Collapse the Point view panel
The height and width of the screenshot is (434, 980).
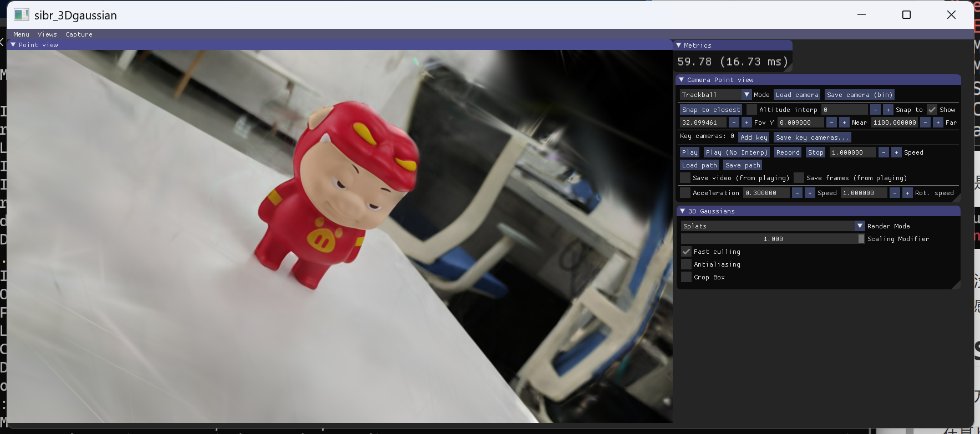[x=13, y=45]
